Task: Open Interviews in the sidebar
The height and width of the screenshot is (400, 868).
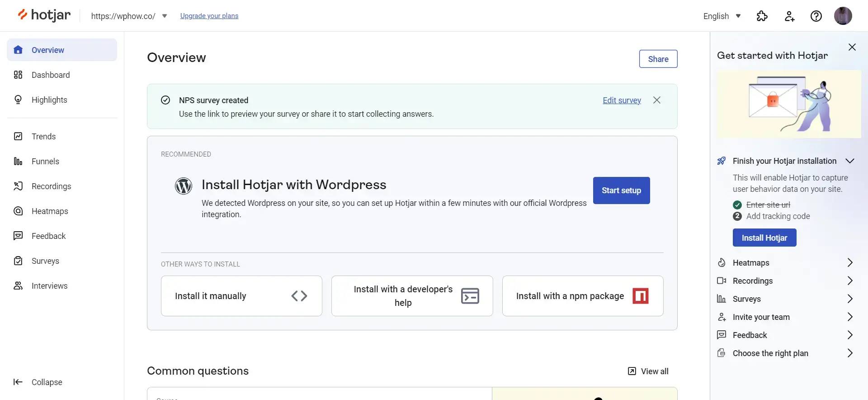Action: [62, 286]
